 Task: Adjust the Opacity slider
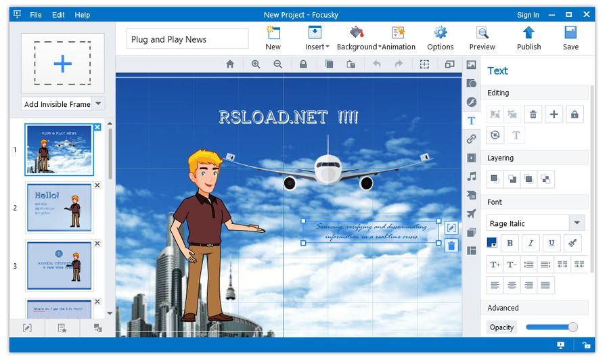pos(551,327)
